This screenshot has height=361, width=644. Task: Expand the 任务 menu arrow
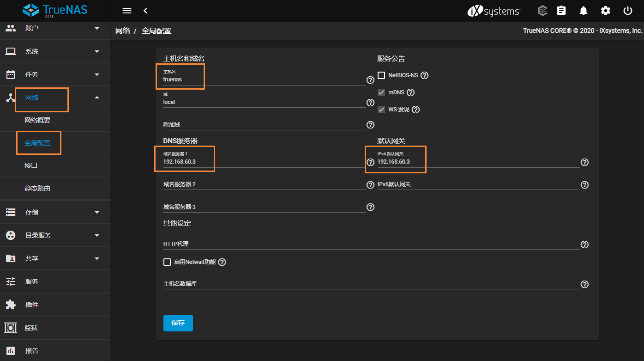(x=97, y=74)
